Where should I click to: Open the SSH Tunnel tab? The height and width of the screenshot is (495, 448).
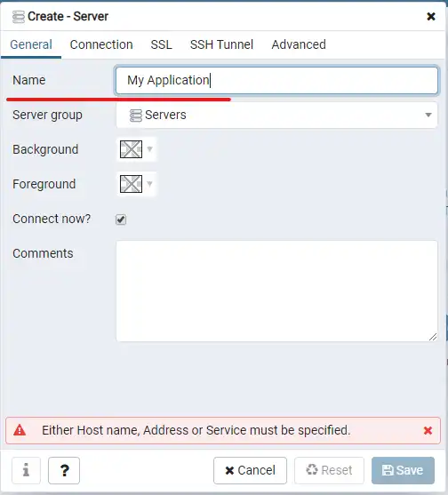click(221, 44)
